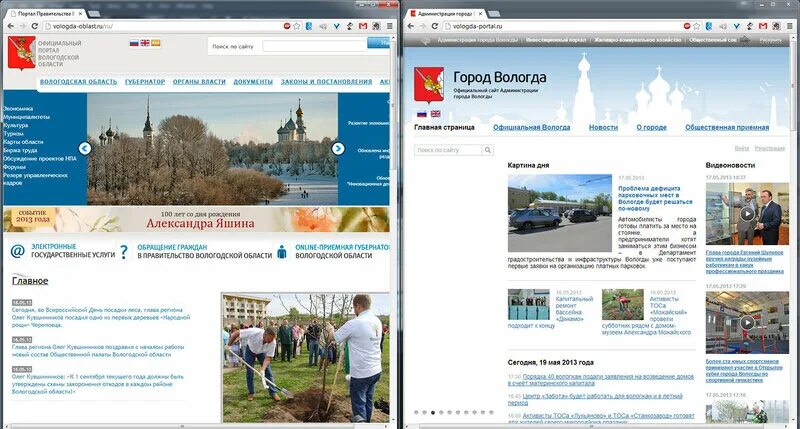Switch to the О городе tab
This screenshot has height=429, width=800.
(651, 128)
